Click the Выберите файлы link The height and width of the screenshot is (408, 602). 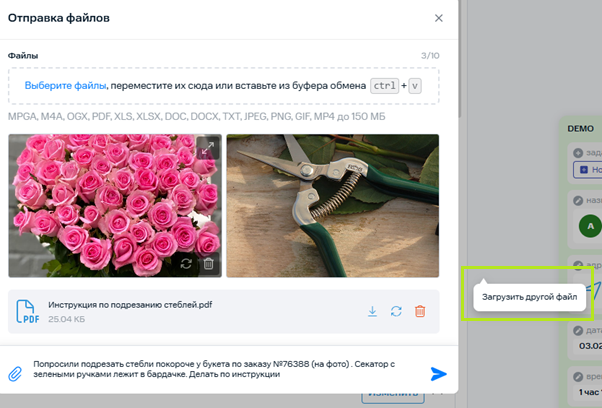pyautogui.click(x=66, y=85)
